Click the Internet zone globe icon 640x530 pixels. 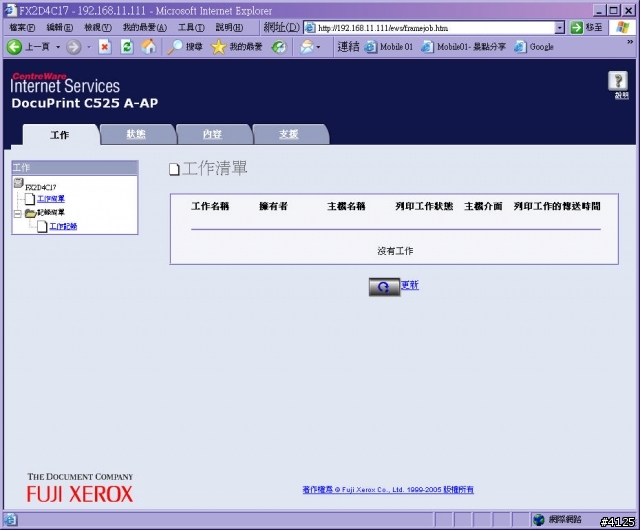point(539,519)
